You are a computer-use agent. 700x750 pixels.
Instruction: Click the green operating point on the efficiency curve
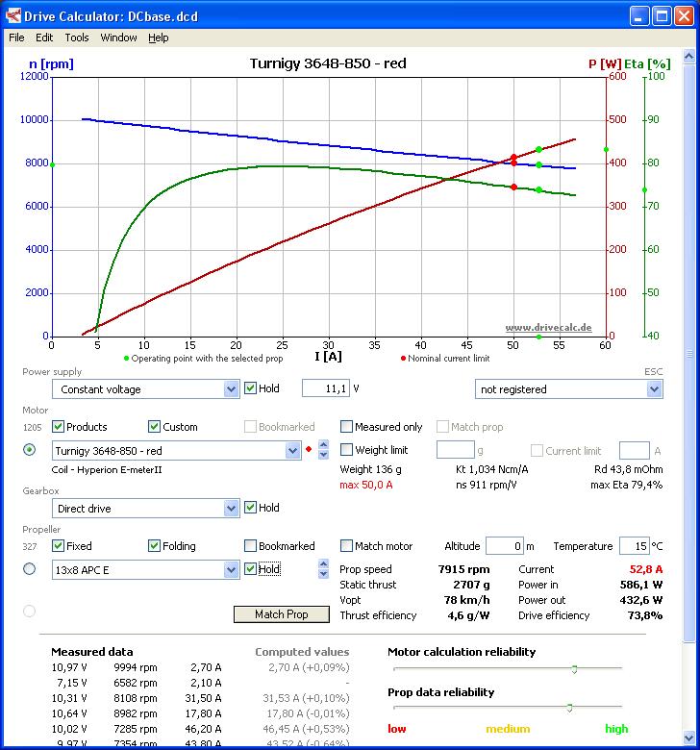pyautogui.click(x=539, y=189)
